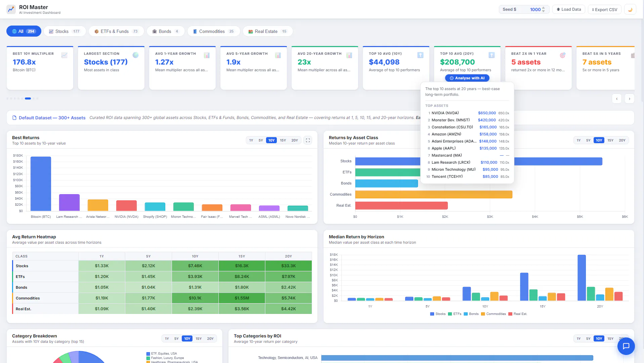Set Returns by Asset Class to 20Y

622,140
